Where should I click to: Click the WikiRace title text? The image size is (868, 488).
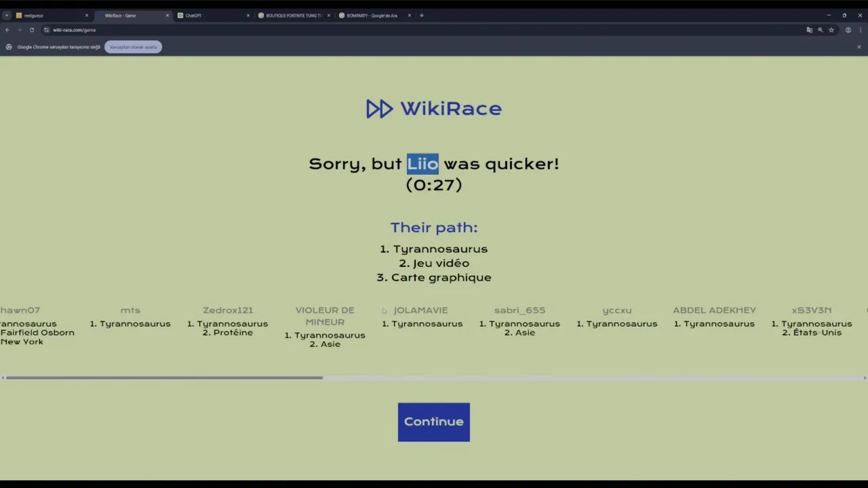click(450, 108)
